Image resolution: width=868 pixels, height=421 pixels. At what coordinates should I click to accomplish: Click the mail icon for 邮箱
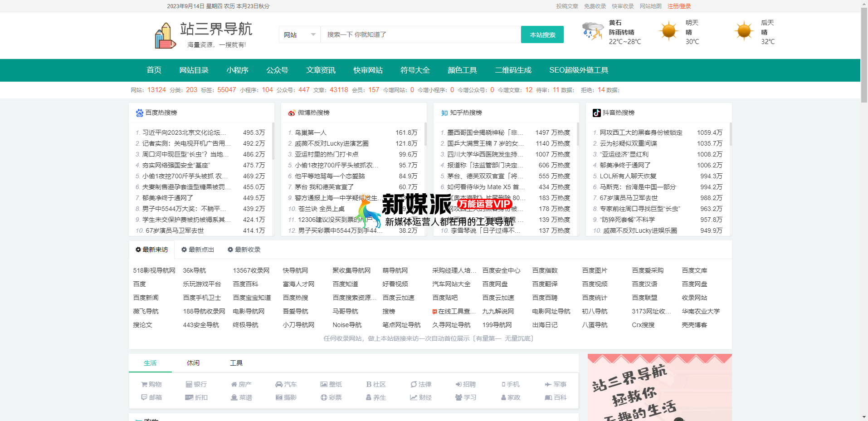(144, 397)
